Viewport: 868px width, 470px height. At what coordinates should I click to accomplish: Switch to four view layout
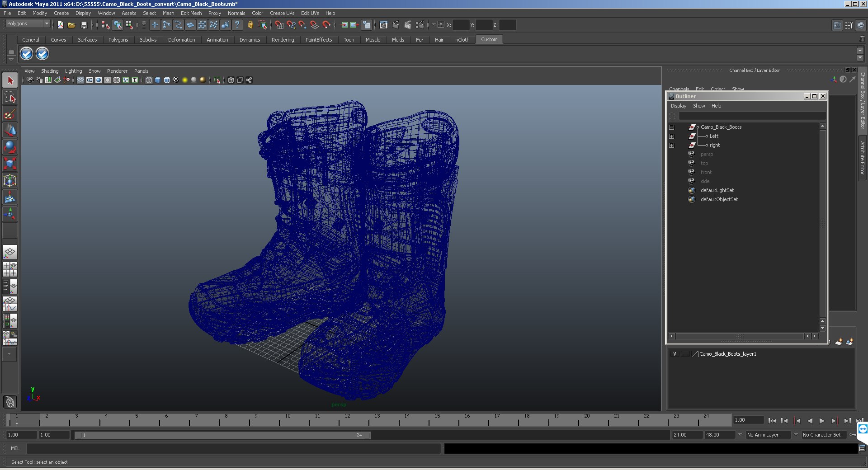10,269
